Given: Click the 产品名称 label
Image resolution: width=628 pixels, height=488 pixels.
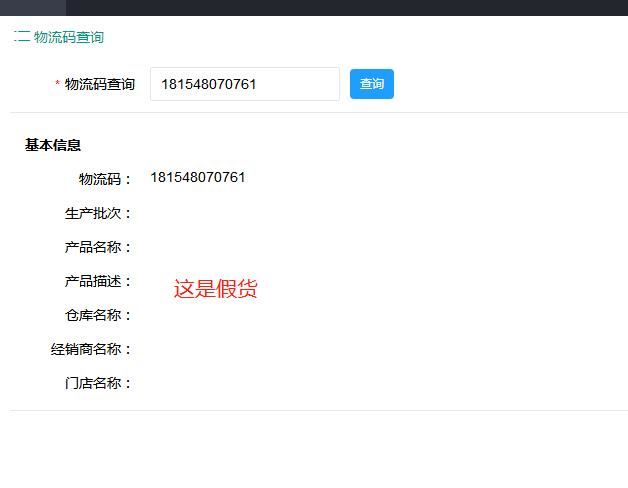Looking at the screenshot, I should [x=98, y=247].
